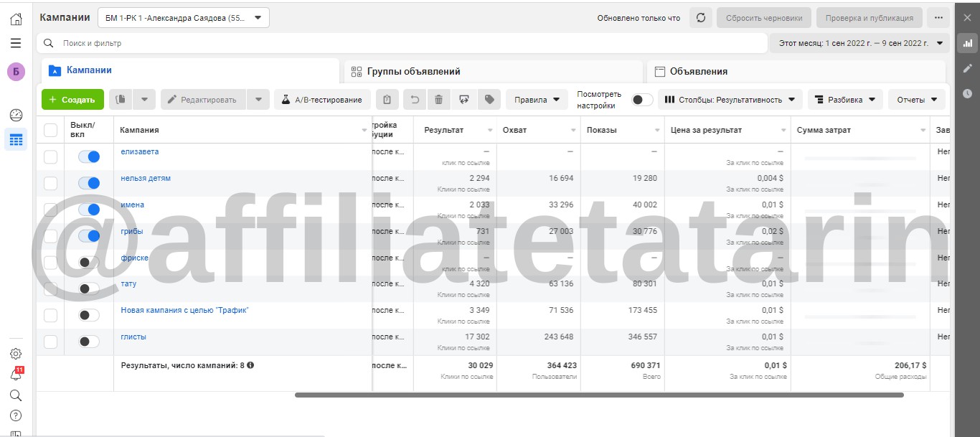Click the tag label icon
980x437 pixels.
pos(489,100)
